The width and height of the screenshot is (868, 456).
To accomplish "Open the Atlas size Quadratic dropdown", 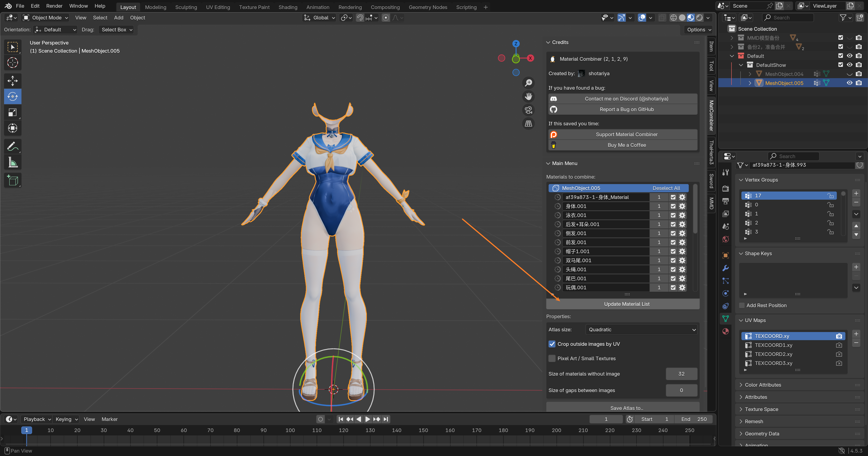I will 641,329.
